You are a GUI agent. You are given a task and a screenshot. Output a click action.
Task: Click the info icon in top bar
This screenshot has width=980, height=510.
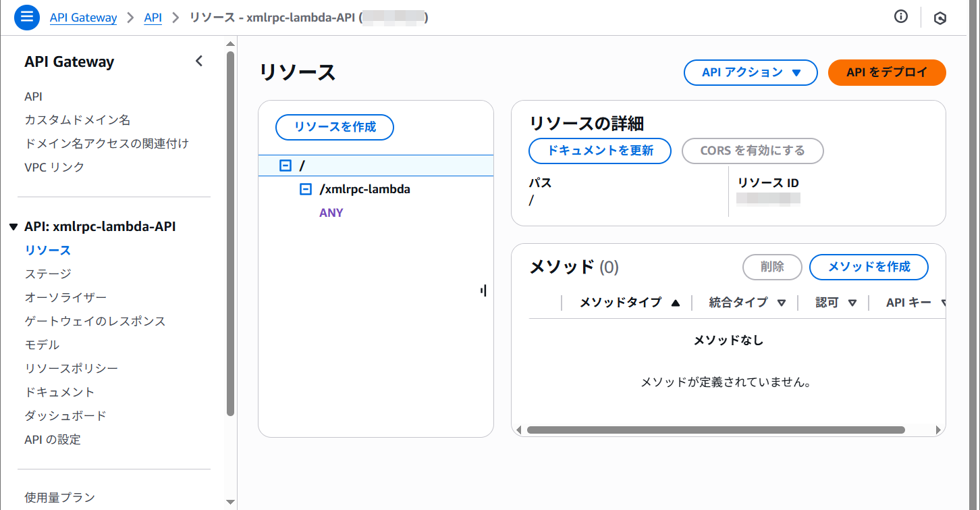pyautogui.click(x=900, y=18)
